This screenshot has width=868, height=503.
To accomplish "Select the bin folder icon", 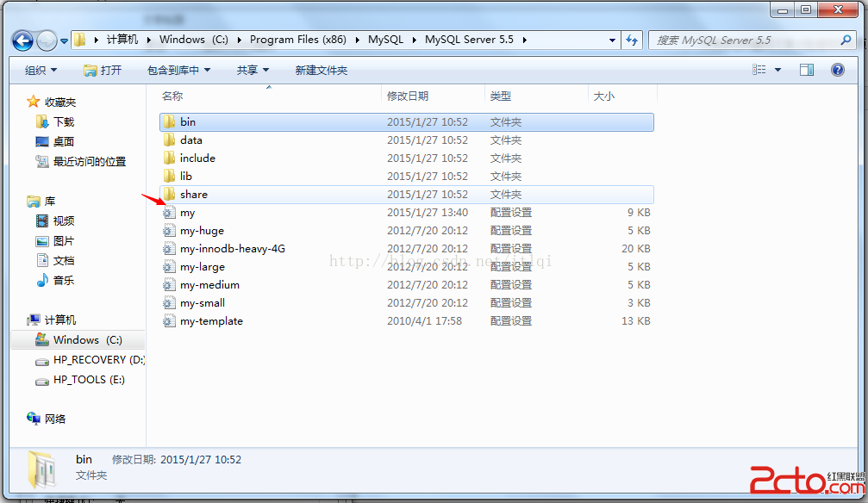I will [x=170, y=121].
